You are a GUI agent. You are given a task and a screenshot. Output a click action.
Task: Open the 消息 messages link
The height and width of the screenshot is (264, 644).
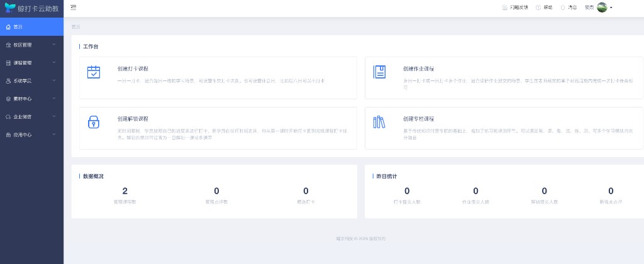pos(572,8)
